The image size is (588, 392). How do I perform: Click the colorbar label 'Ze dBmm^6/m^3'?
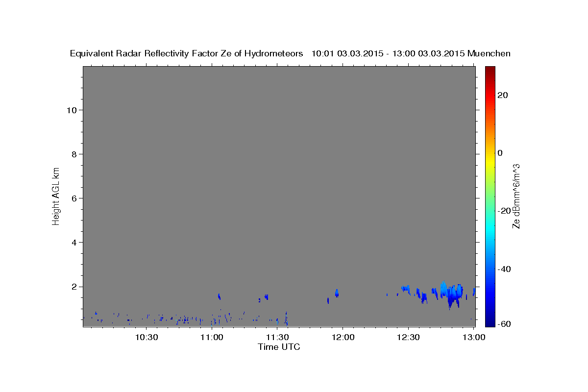[x=515, y=196]
